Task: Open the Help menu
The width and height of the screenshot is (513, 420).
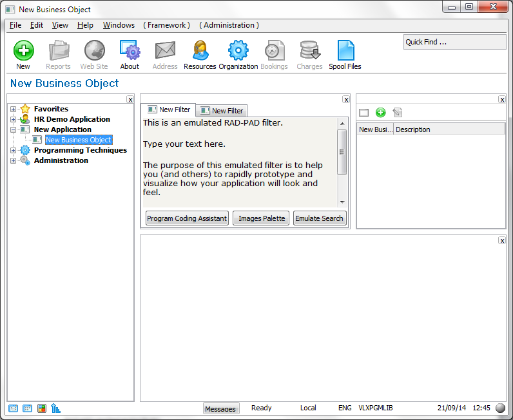Action: tap(85, 25)
